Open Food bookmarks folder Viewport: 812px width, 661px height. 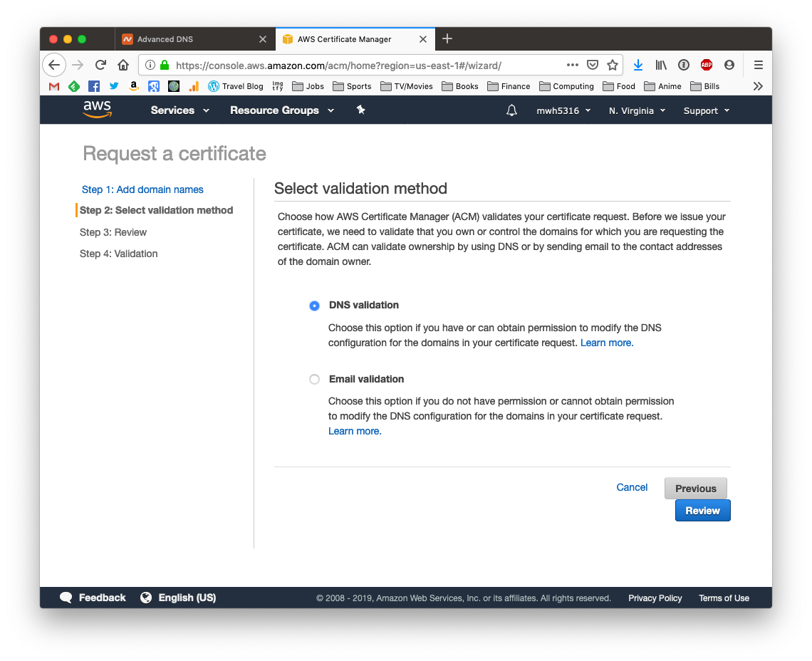point(619,86)
